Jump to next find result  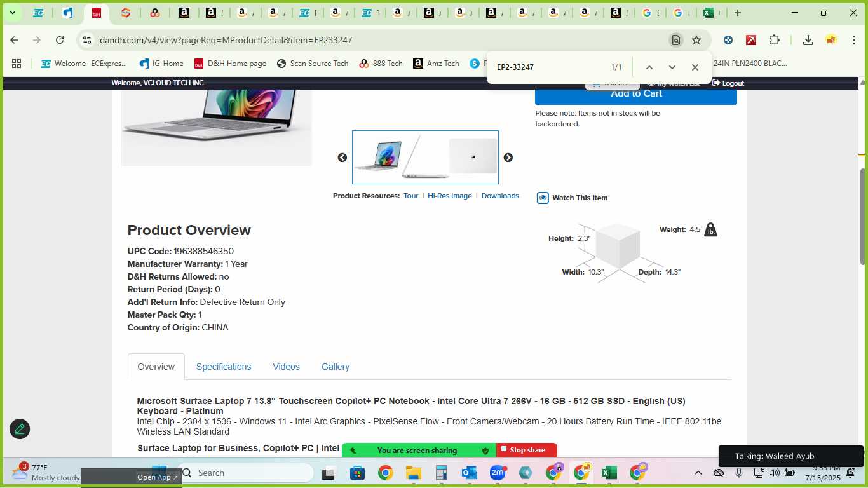pyautogui.click(x=672, y=67)
